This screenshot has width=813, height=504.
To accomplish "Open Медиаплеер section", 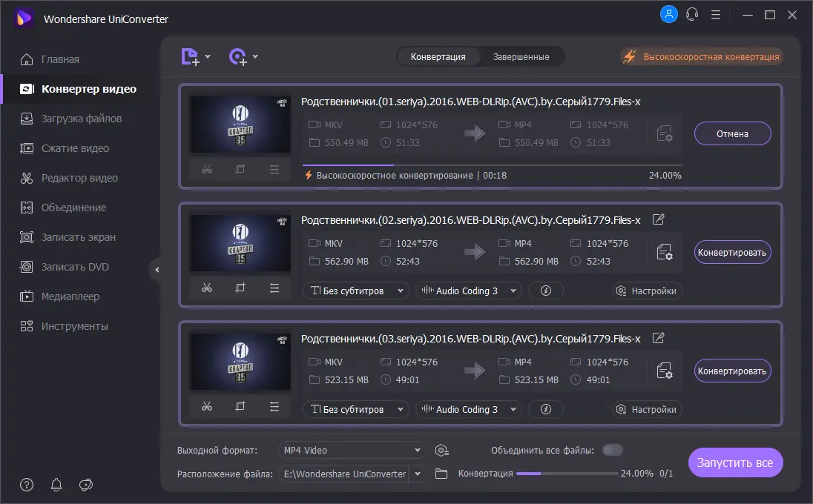I will click(59, 296).
